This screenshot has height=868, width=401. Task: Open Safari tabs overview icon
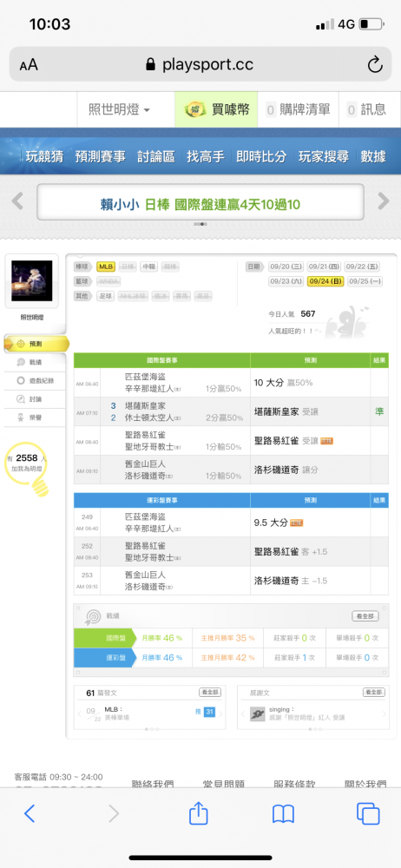point(368,813)
